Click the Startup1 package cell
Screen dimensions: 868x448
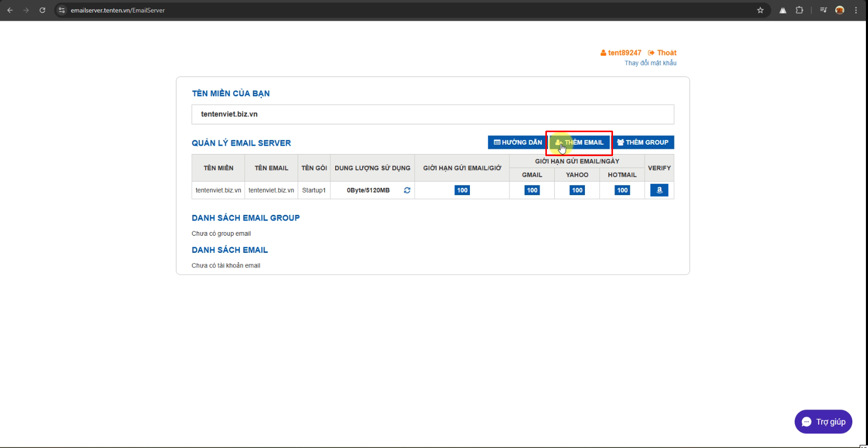pos(314,190)
